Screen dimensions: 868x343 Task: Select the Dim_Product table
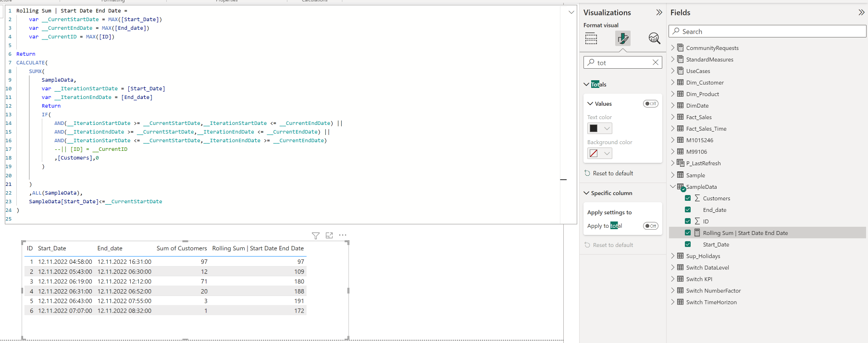tap(702, 94)
